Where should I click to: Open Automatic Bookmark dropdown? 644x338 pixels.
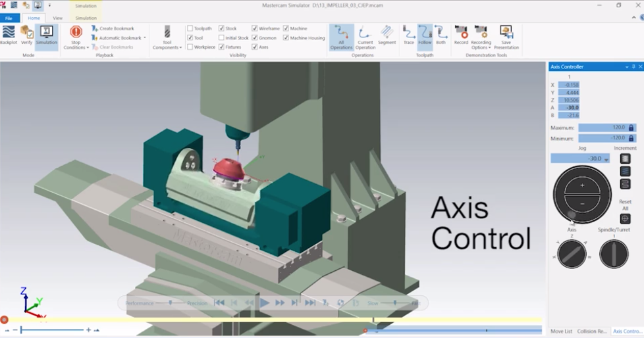coord(145,37)
